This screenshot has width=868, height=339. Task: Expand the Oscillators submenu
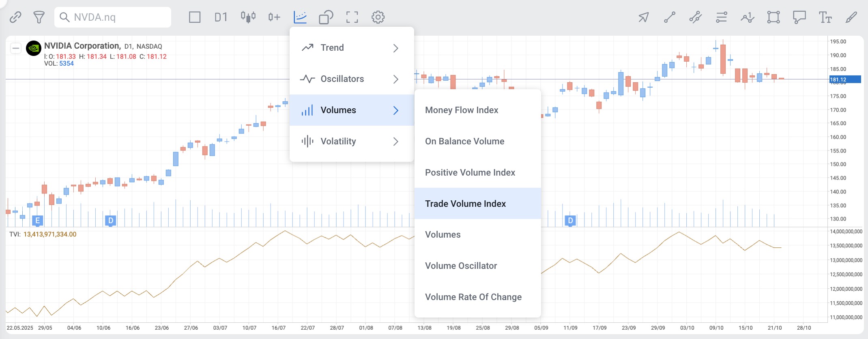tap(352, 79)
